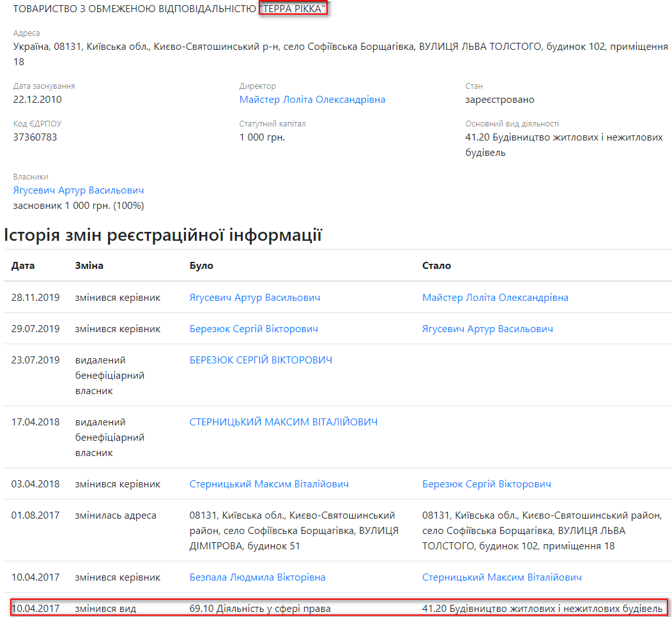The height and width of the screenshot is (617, 672).
Task: Click the highlighted company name ТЕРРА РІККА
Action: [293, 8]
